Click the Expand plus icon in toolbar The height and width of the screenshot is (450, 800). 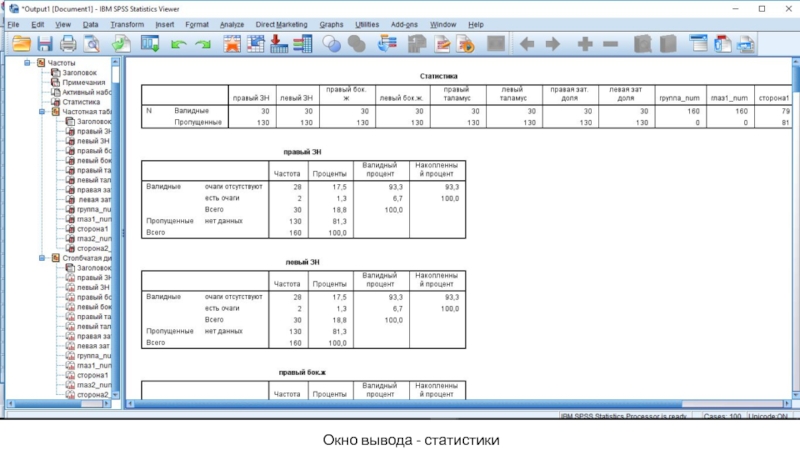[x=585, y=44]
